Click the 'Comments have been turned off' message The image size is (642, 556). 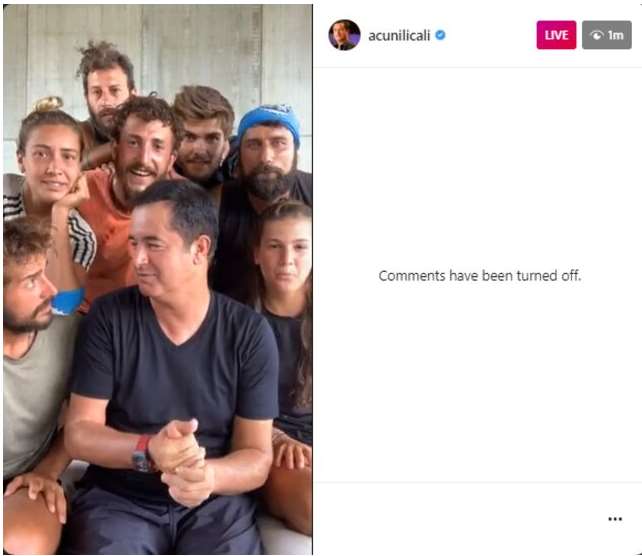tap(479, 276)
